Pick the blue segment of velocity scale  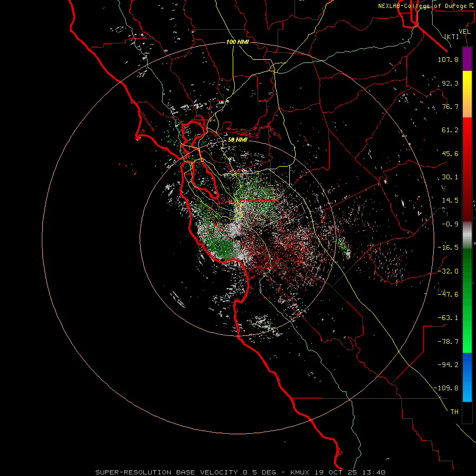467,377
